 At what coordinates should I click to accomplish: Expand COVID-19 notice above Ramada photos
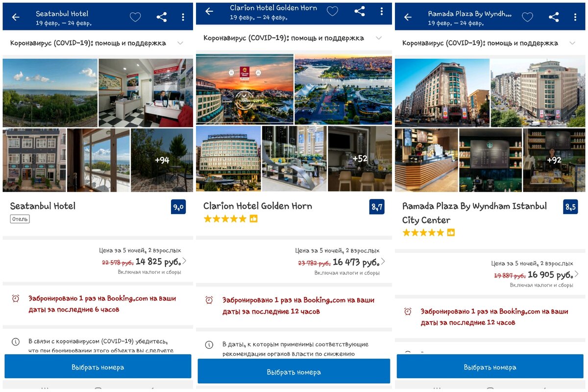(490, 43)
